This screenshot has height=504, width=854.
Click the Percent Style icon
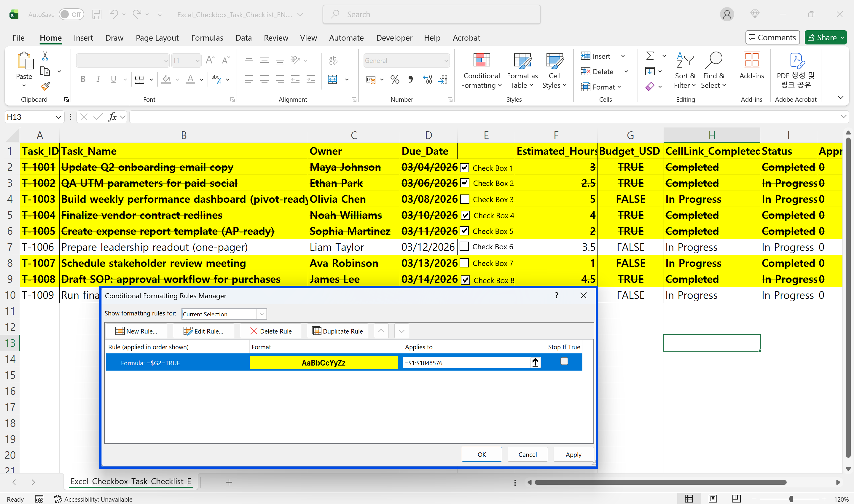point(395,79)
